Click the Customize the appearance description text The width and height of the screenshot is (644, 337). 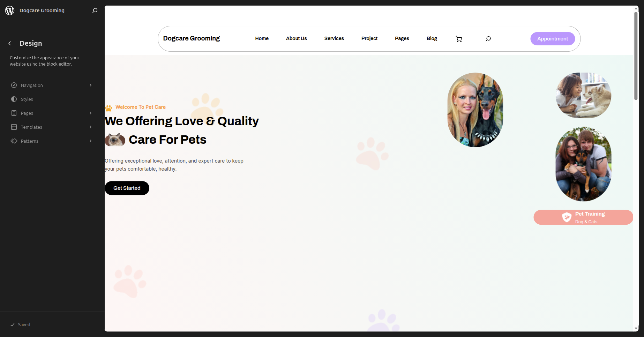click(45, 61)
